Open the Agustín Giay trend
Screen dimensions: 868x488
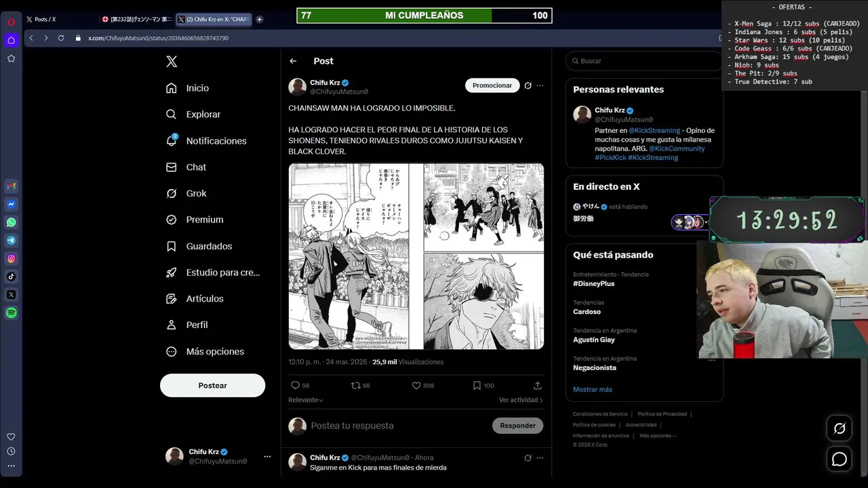pos(594,340)
